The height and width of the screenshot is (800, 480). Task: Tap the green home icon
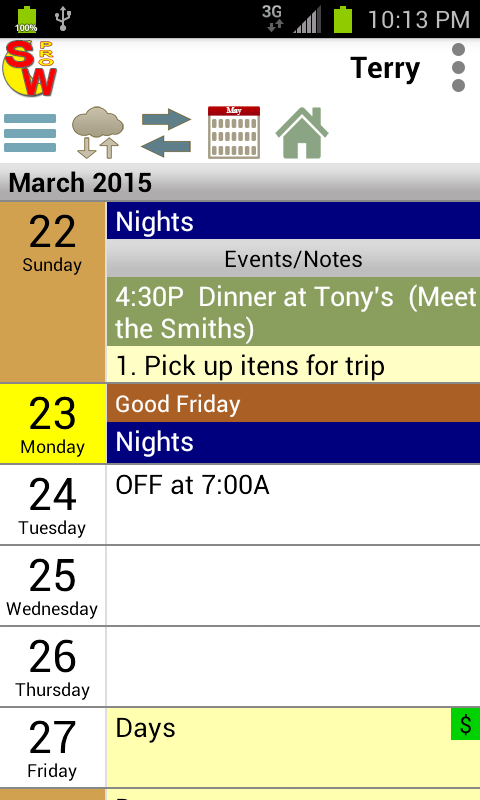tap(302, 133)
